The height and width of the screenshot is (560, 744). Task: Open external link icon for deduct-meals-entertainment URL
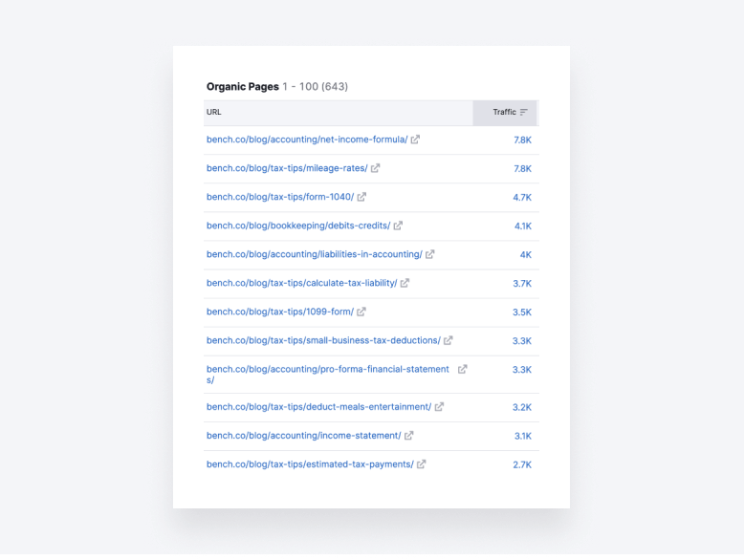(x=439, y=407)
